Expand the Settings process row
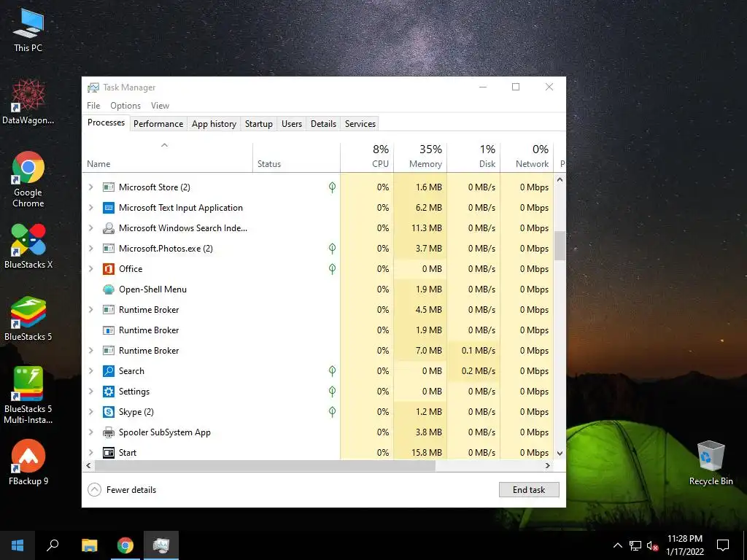This screenshot has height=560, width=747. click(90, 392)
